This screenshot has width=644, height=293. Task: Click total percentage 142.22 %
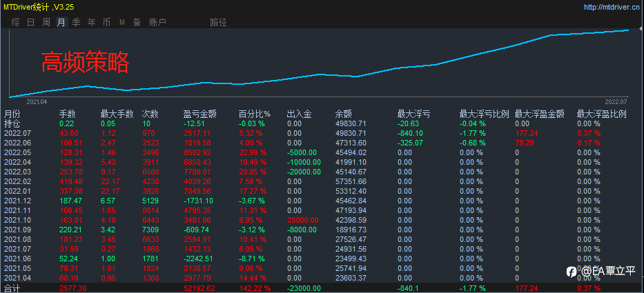click(x=254, y=288)
